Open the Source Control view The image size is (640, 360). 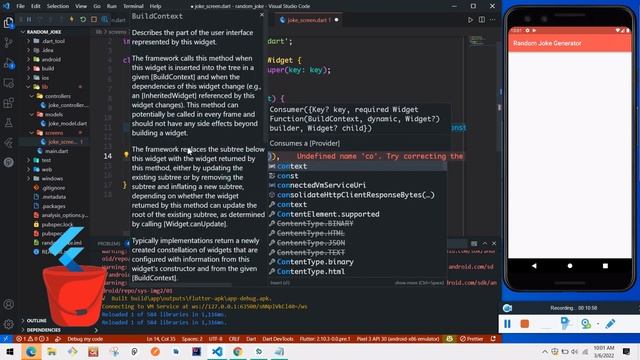coord(8,42)
